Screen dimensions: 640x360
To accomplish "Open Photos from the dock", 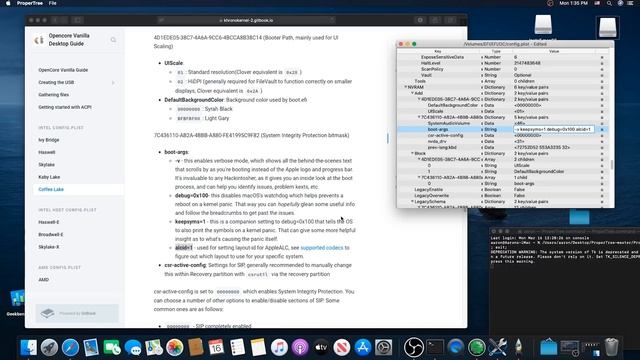I will click(175, 347).
